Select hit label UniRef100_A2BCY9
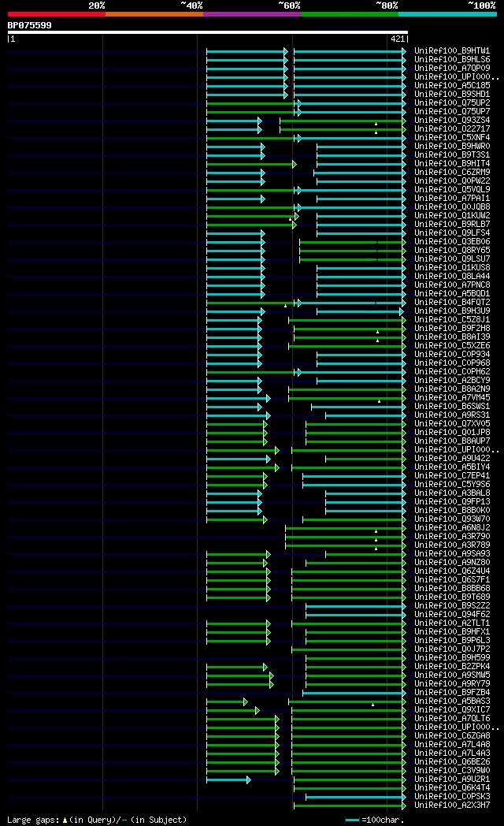The width and height of the screenshot is (504, 826). click(x=452, y=380)
